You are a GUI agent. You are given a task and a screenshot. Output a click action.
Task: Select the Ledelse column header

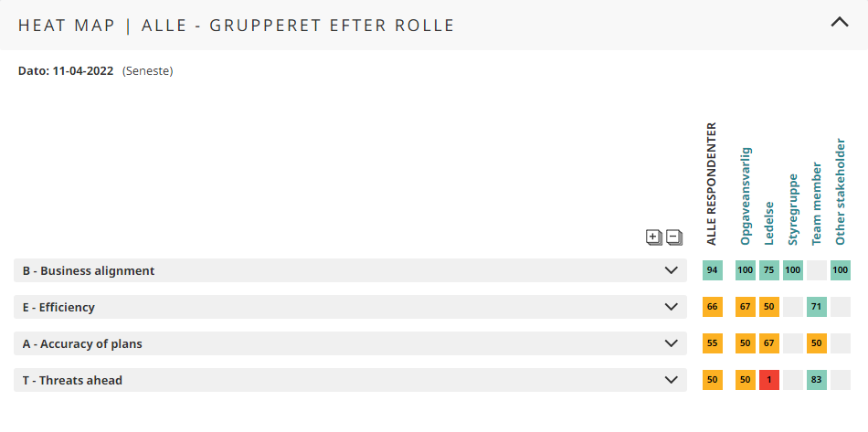pyautogui.click(x=769, y=223)
